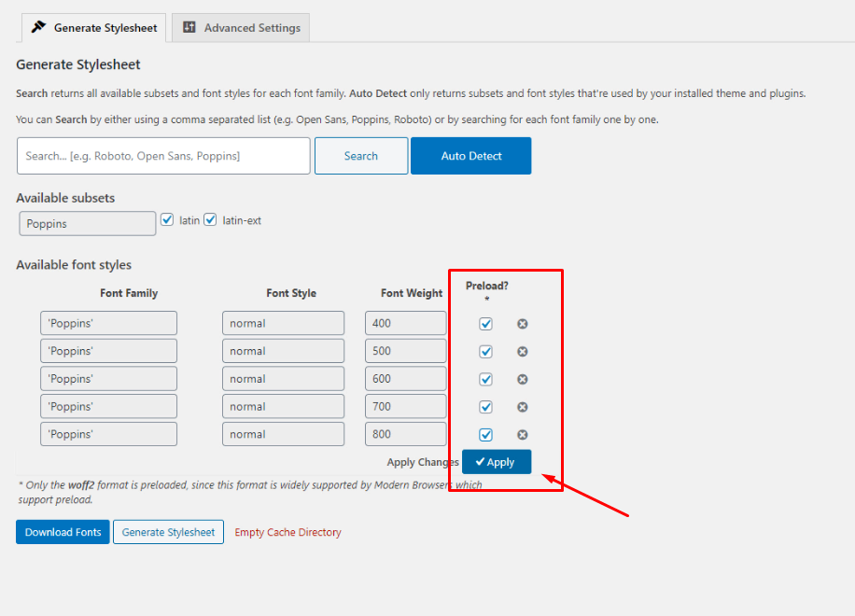Click the Font Weight 500 field
Image resolution: width=855 pixels, height=616 pixels.
click(x=405, y=352)
